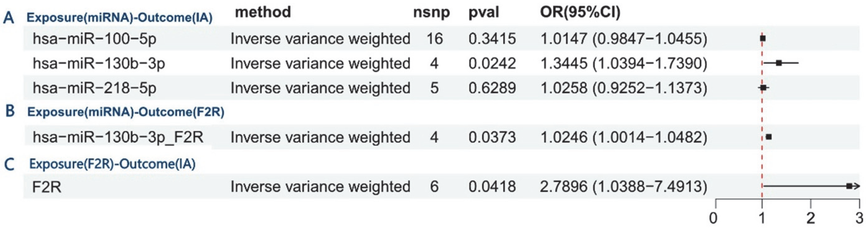Click the F2R row label in panel C

46,187
